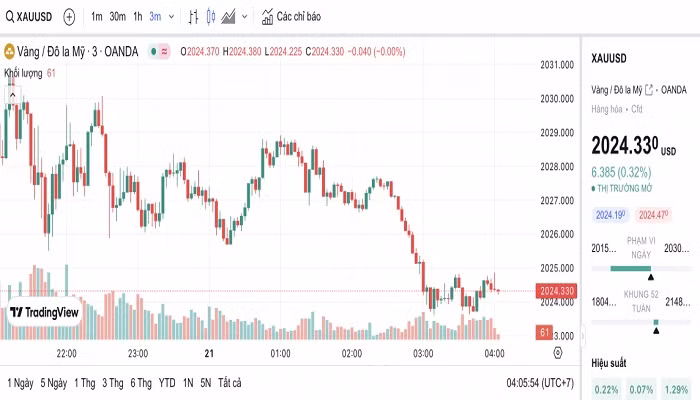Open the indicators icon in toolbar
This screenshot has width=700, height=400.
pos(267,17)
